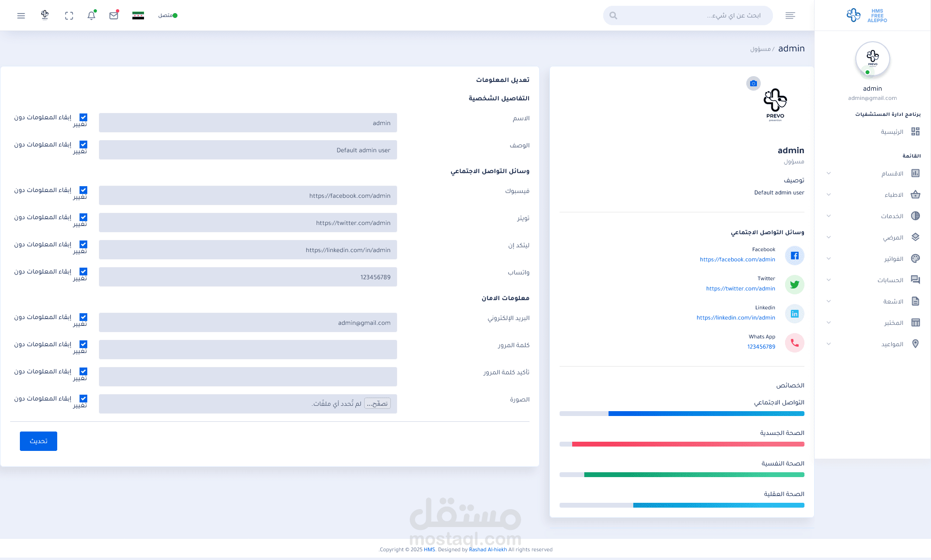
Task: Click the notifications bell icon
Action: [x=91, y=16]
